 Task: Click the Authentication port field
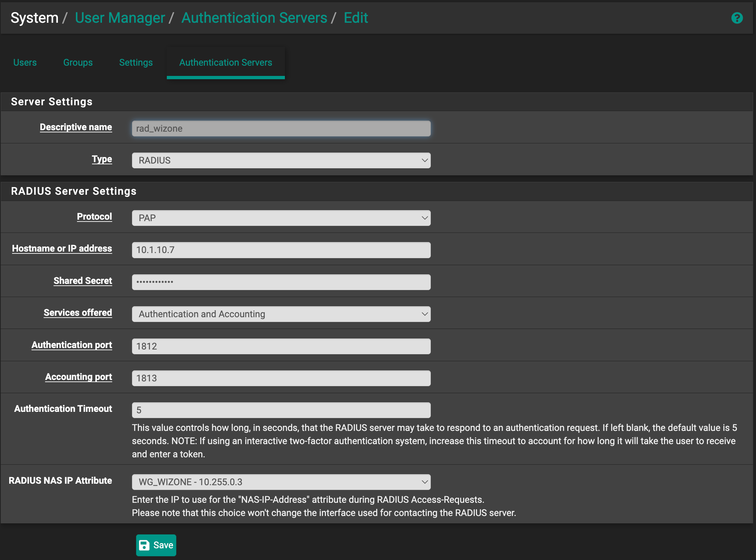[281, 346]
